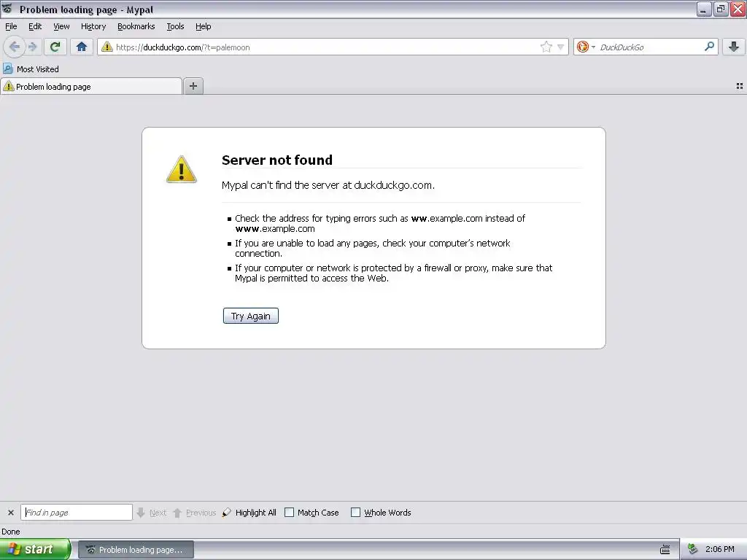Go forward with the Forward arrow button

point(32,47)
